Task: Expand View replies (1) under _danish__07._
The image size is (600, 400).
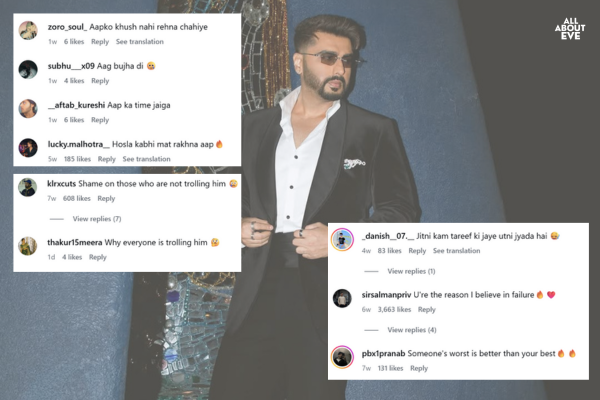Action: 411,271
